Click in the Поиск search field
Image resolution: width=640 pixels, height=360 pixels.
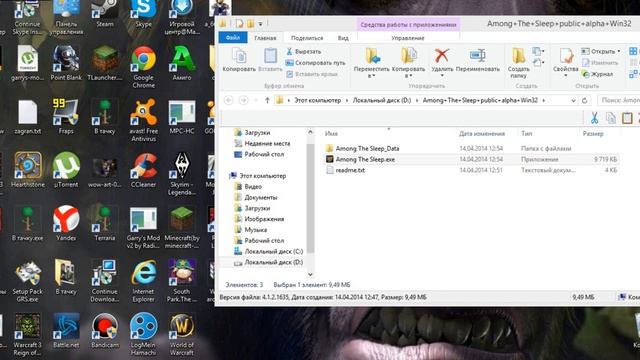(x=618, y=100)
